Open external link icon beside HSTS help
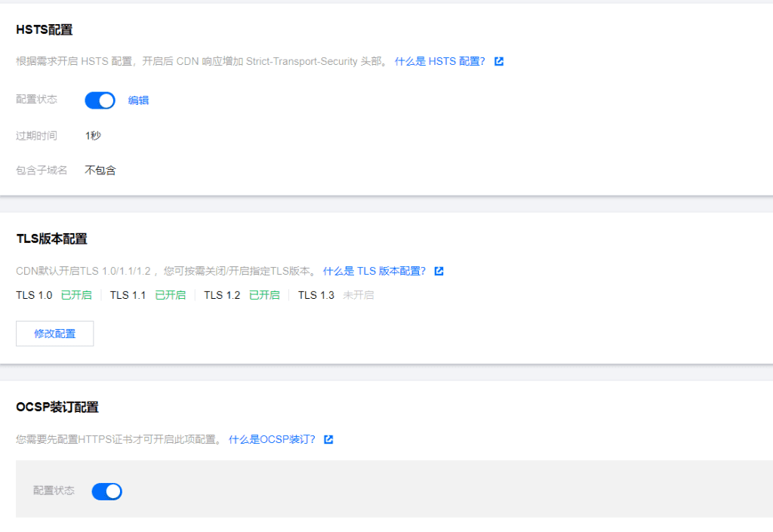The width and height of the screenshot is (773, 532). pos(499,61)
